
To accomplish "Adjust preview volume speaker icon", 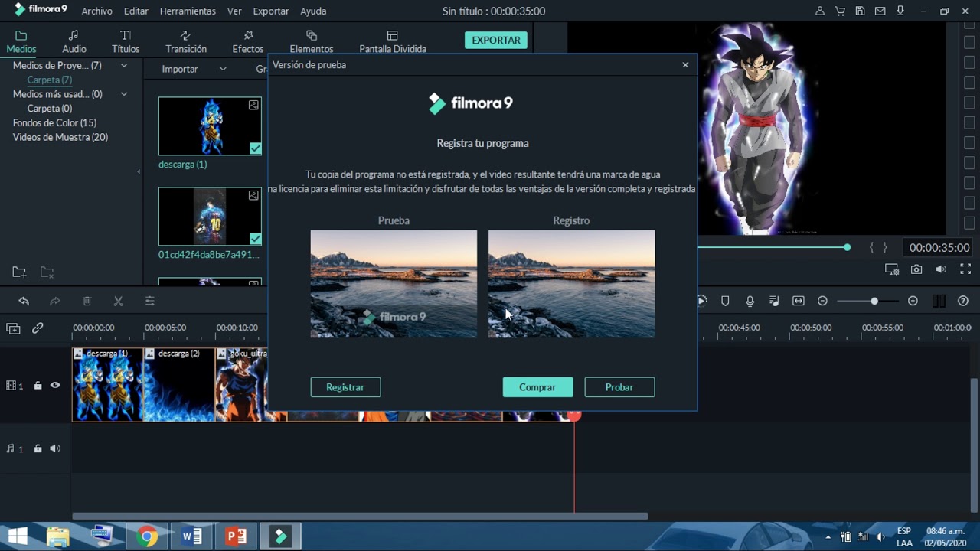I will pyautogui.click(x=941, y=269).
